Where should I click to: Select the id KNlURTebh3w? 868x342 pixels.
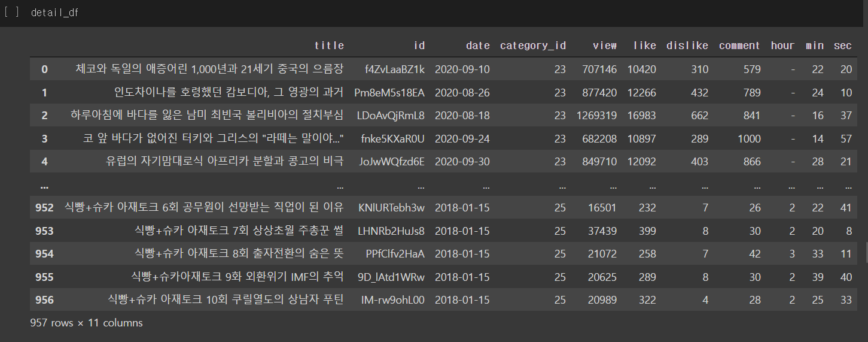point(391,208)
